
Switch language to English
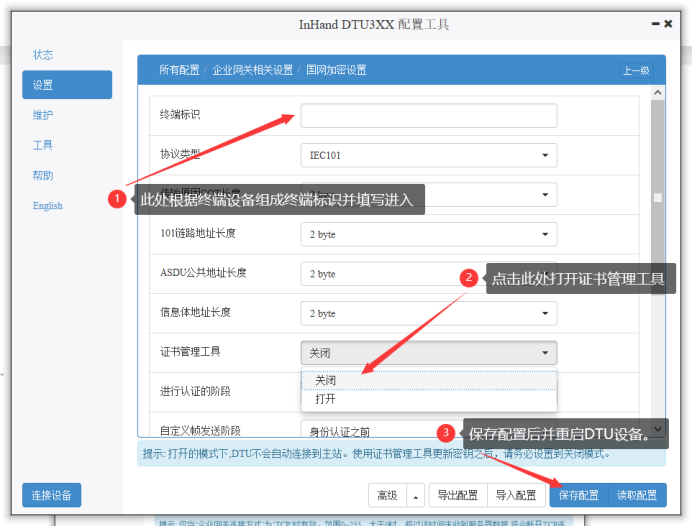pyautogui.click(x=47, y=206)
